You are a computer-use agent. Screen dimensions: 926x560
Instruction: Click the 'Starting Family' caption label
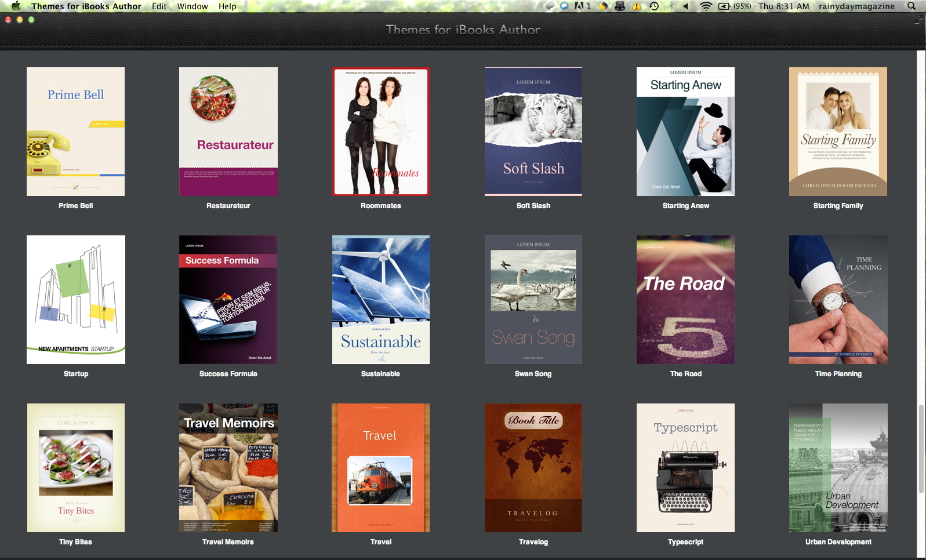tap(838, 206)
